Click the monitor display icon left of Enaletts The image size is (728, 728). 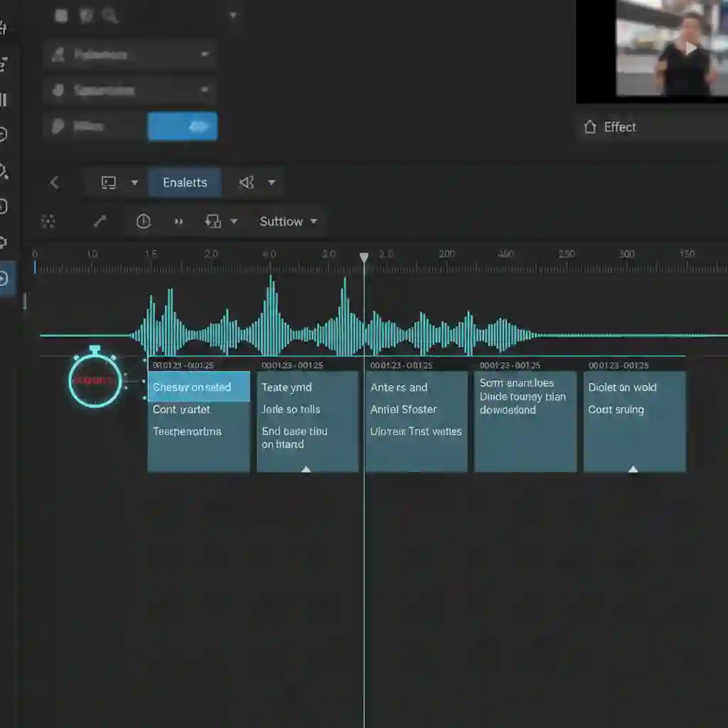click(x=107, y=182)
